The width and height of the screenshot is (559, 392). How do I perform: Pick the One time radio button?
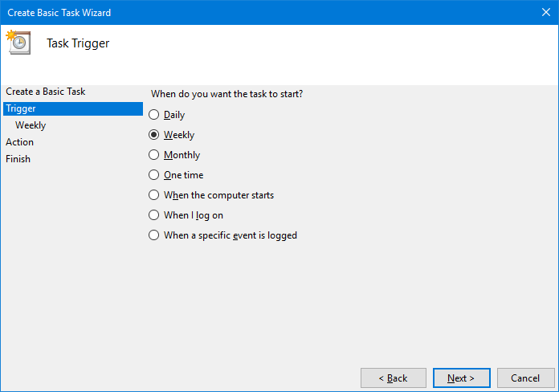[x=153, y=175]
